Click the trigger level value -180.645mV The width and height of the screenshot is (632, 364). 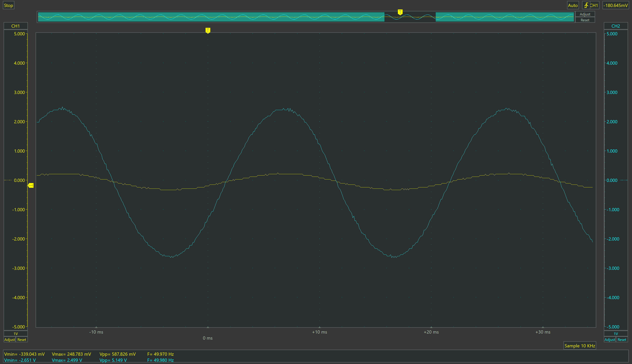[616, 5]
